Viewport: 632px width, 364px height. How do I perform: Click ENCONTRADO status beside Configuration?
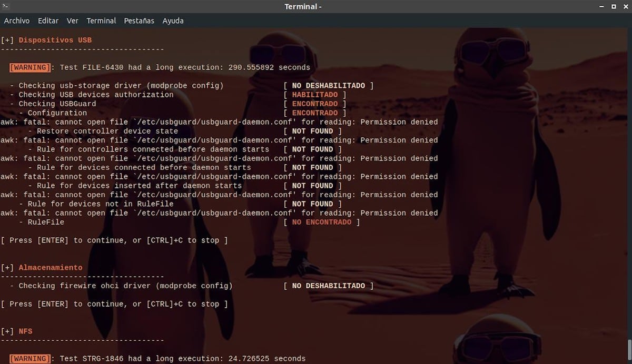315,113
